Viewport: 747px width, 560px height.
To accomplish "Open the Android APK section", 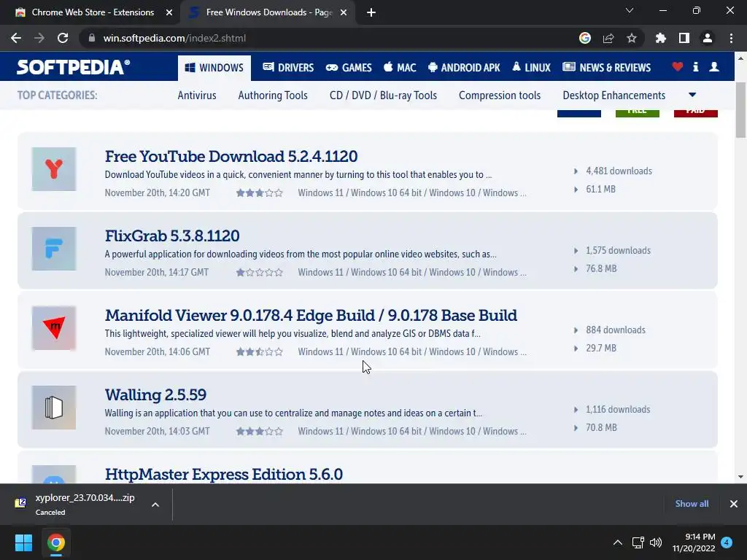I will [x=464, y=68].
